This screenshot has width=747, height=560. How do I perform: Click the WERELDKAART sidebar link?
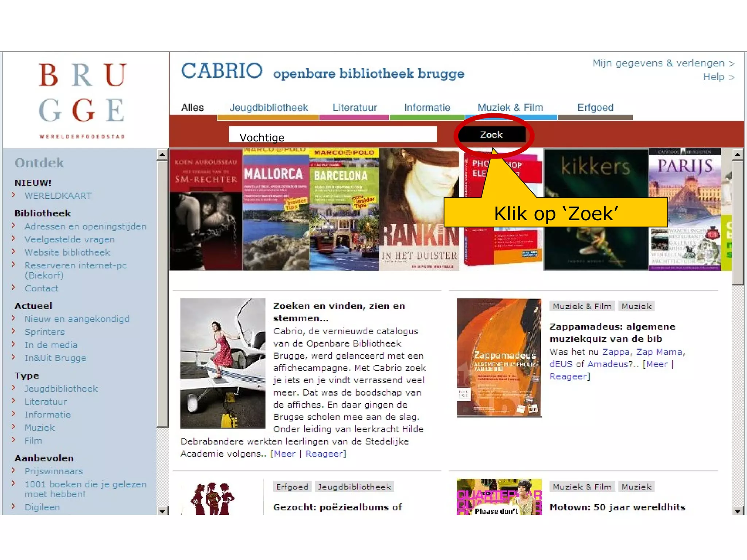point(58,196)
